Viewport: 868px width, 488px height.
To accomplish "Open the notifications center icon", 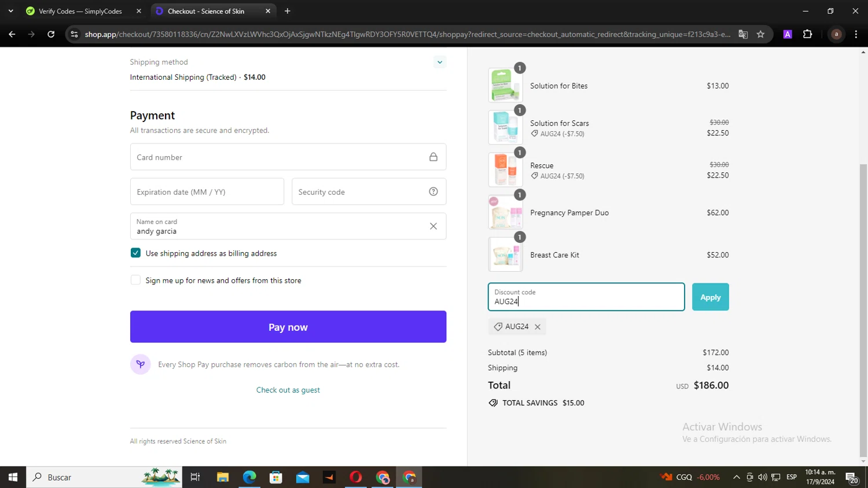I will tap(852, 478).
